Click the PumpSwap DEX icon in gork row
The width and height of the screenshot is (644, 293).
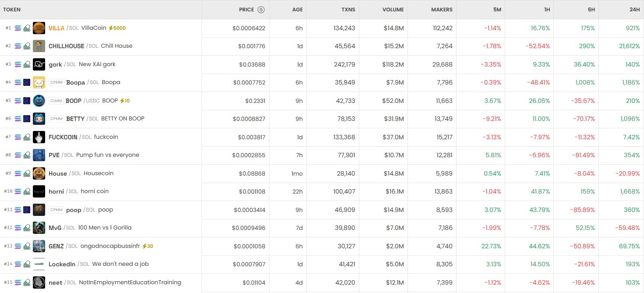27,64
